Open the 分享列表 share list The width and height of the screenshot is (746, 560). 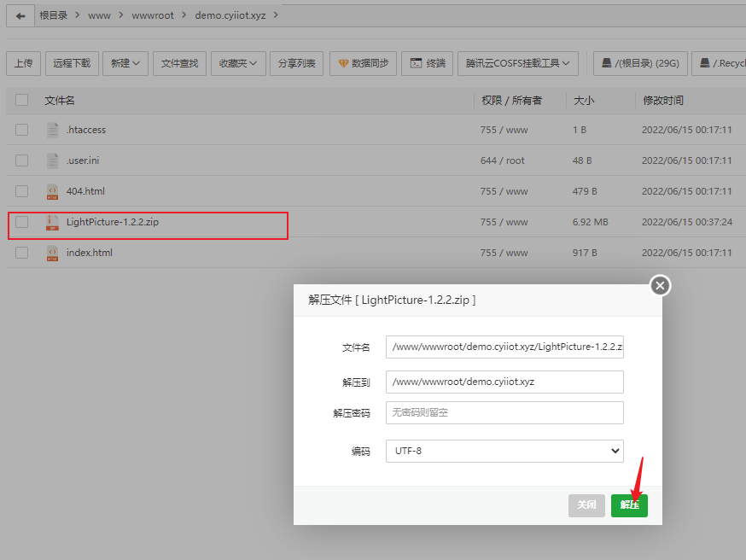296,63
